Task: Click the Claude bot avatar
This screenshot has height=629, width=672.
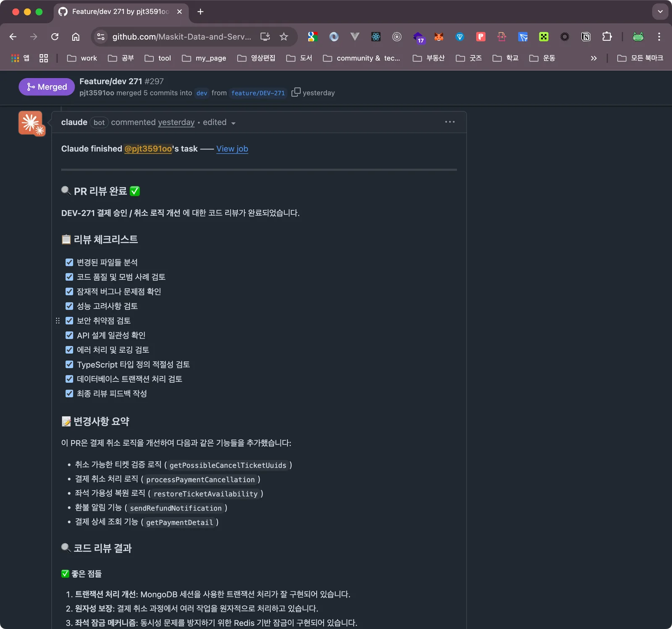Action: [31, 123]
